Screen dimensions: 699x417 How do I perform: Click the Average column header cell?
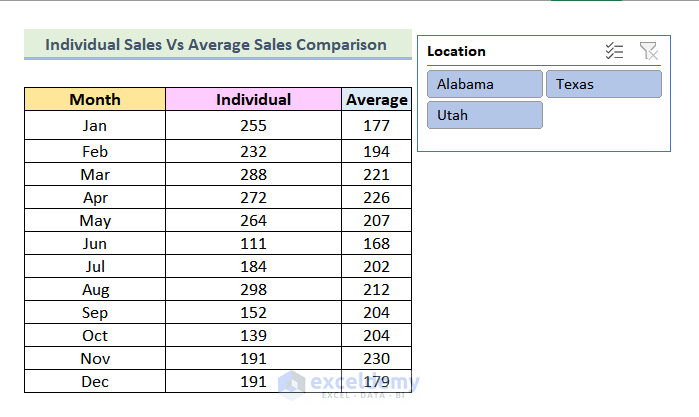(x=376, y=99)
